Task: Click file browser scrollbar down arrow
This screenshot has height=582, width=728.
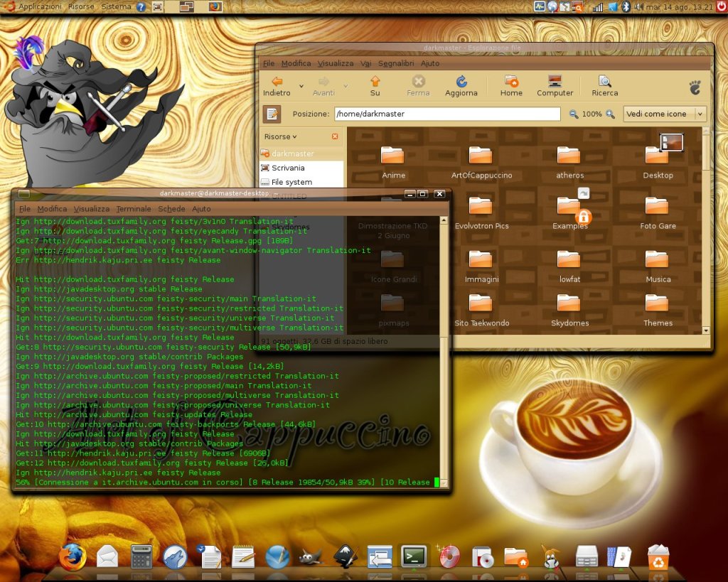Action: pyautogui.click(x=706, y=330)
